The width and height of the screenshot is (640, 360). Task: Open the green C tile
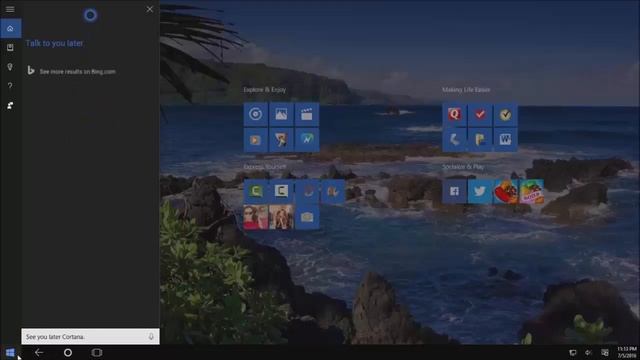256,191
